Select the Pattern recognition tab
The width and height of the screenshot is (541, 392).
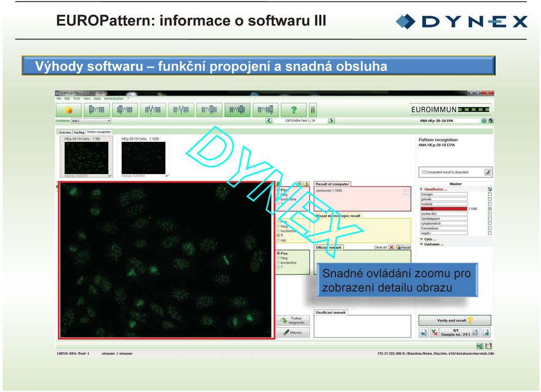pos(99,132)
